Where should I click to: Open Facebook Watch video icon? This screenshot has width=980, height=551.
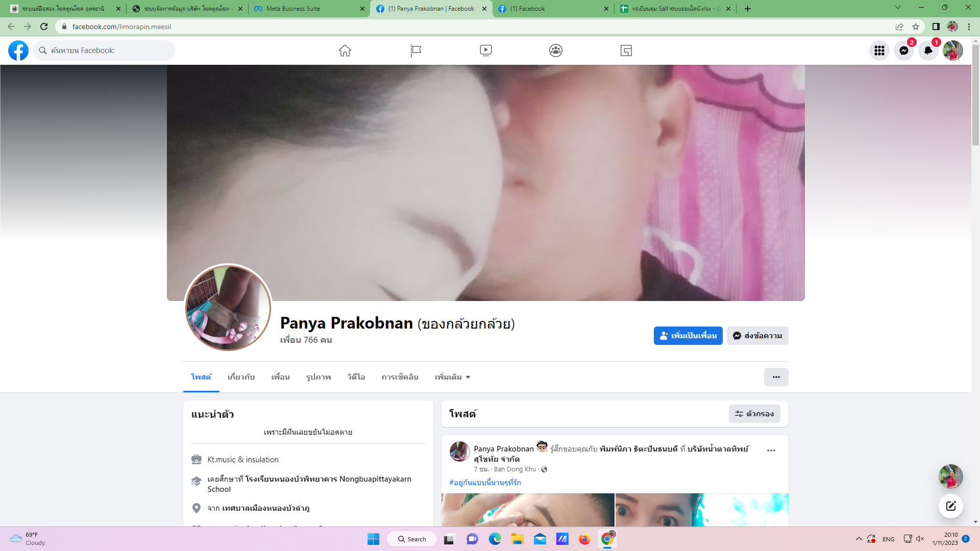tap(485, 51)
